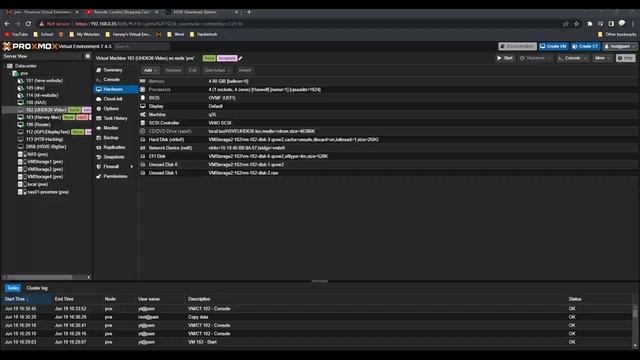The height and width of the screenshot is (360, 640).
Task: Open the Disk Action dropdown
Action: (217, 70)
